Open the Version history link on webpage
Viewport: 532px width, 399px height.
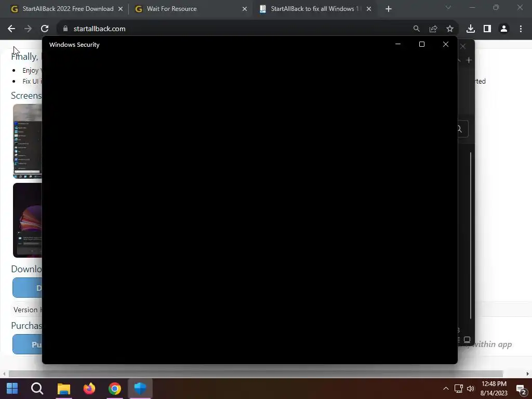click(x=27, y=310)
